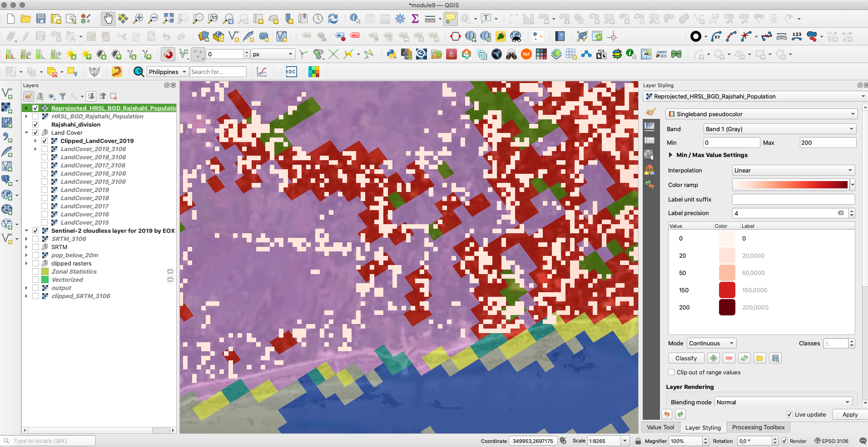The image size is (868, 447).
Task: Open layer selector dropdown in Layer Styling
Action: [x=755, y=96]
